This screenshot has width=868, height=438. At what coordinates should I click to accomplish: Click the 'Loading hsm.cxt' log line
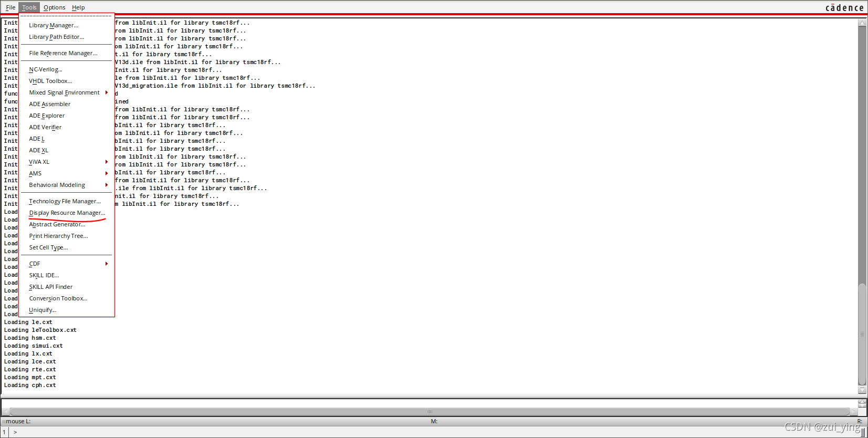coord(29,338)
